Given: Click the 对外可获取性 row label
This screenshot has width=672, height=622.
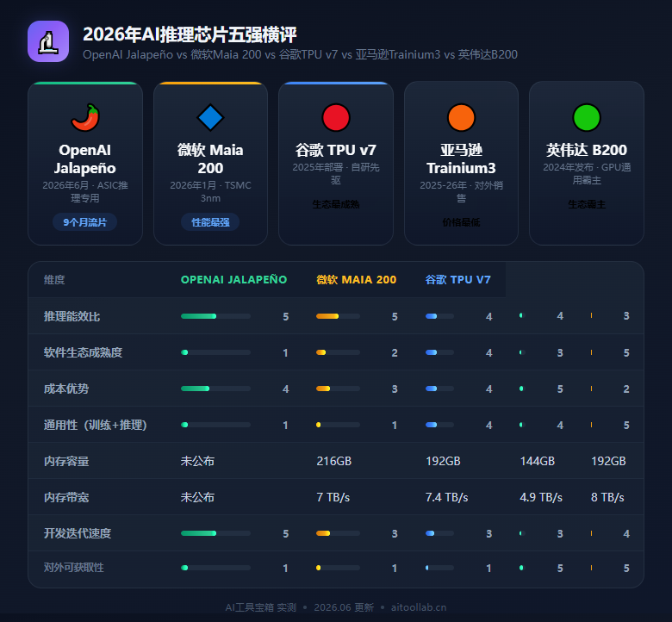Looking at the screenshot, I should (x=74, y=568).
